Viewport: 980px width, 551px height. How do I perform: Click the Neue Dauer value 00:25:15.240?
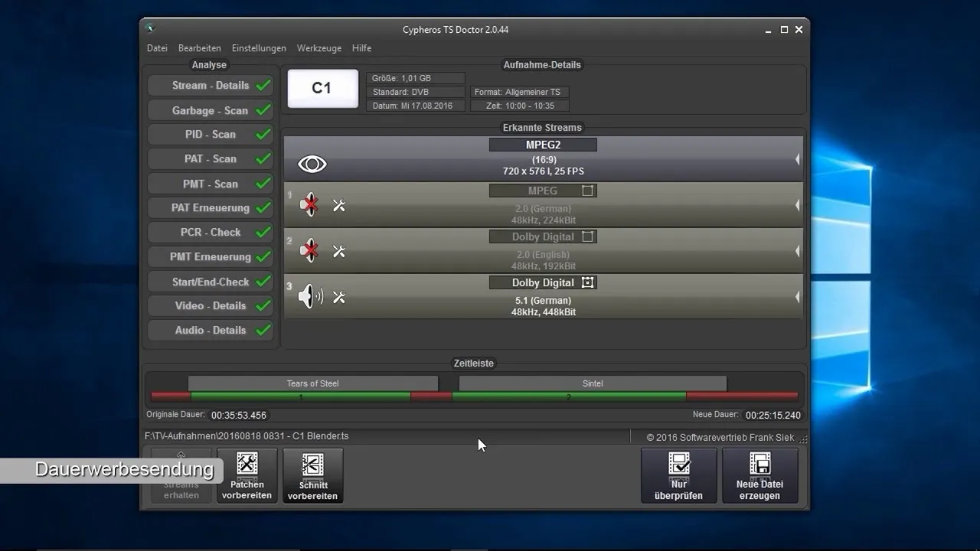pos(773,416)
